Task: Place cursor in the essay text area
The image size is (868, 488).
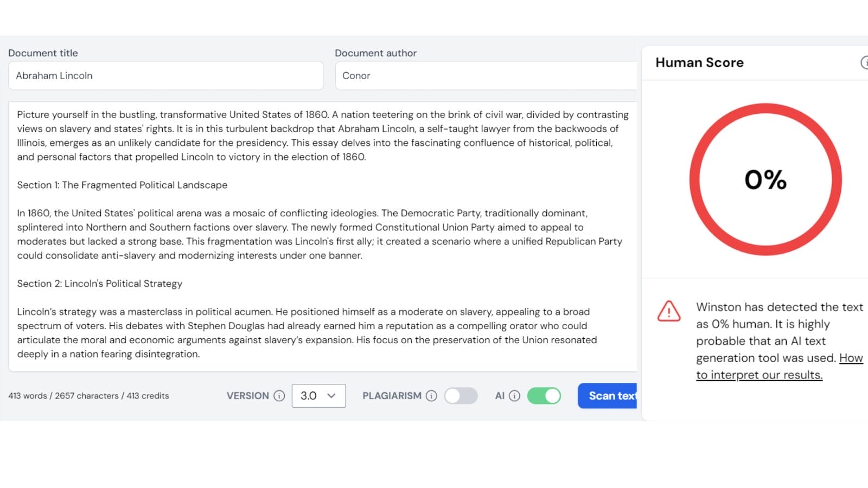Action: coord(323,233)
